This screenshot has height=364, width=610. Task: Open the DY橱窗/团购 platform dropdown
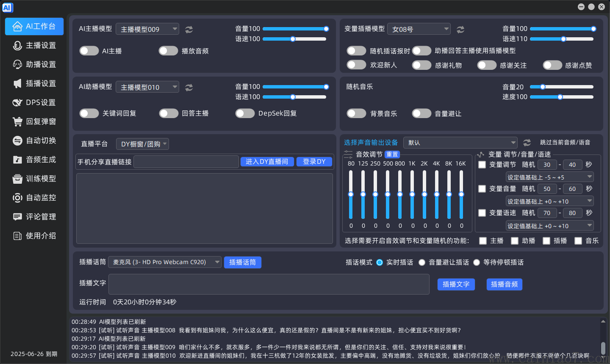click(x=142, y=143)
